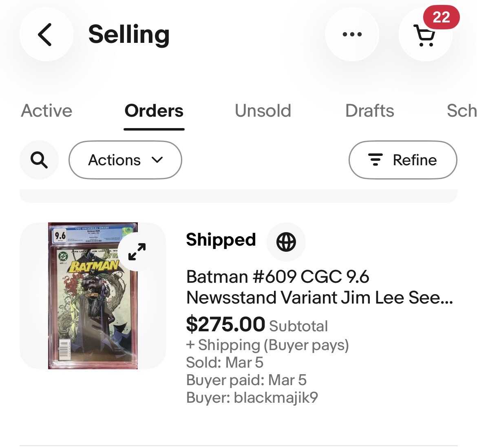The image size is (477, 448).
Task: Open the Refine filter options
Action: tap(402, 160)
